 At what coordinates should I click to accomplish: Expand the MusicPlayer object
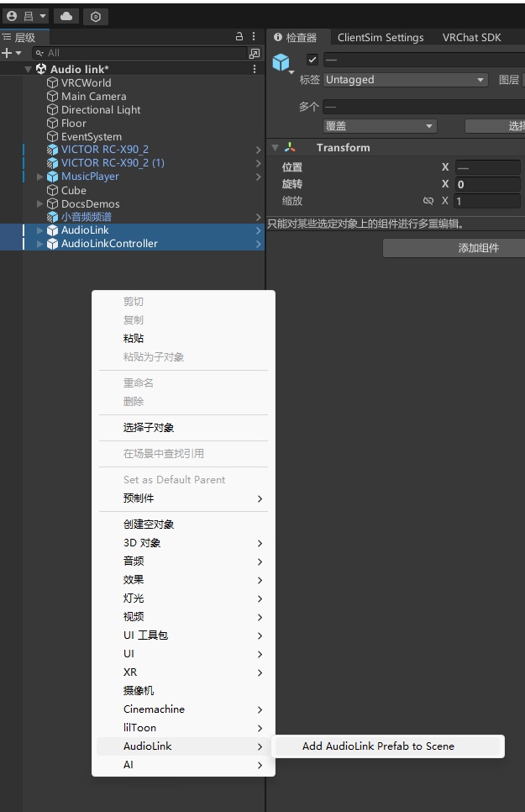[39, 177]
